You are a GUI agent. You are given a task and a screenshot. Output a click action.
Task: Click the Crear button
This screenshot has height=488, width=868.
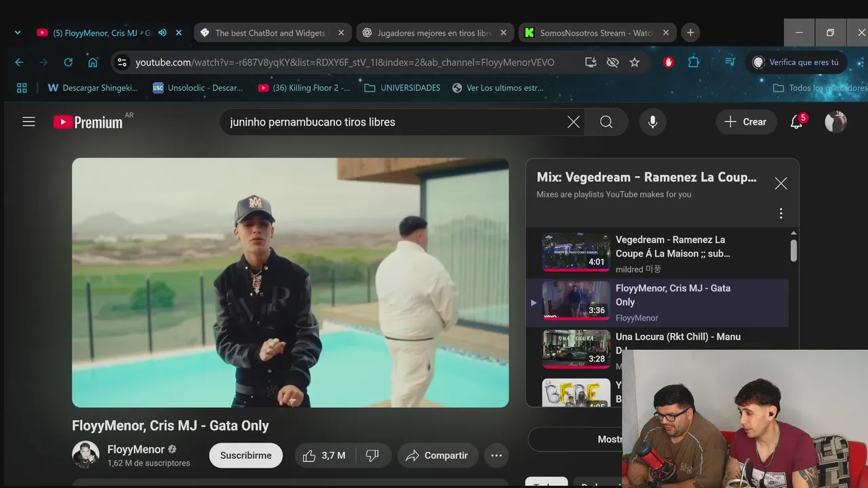[745, 122]
